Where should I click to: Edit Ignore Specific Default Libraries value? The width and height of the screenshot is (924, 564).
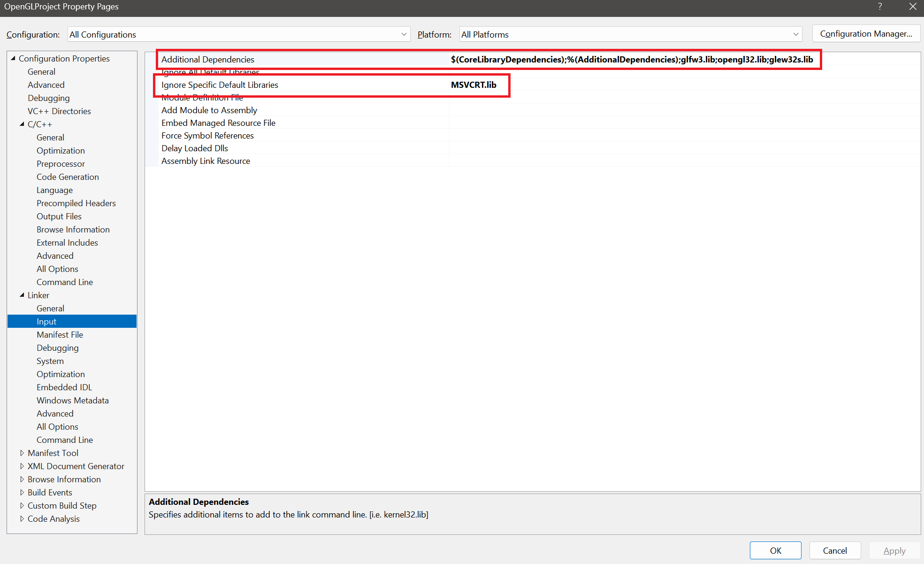click(x=473, y=85)
